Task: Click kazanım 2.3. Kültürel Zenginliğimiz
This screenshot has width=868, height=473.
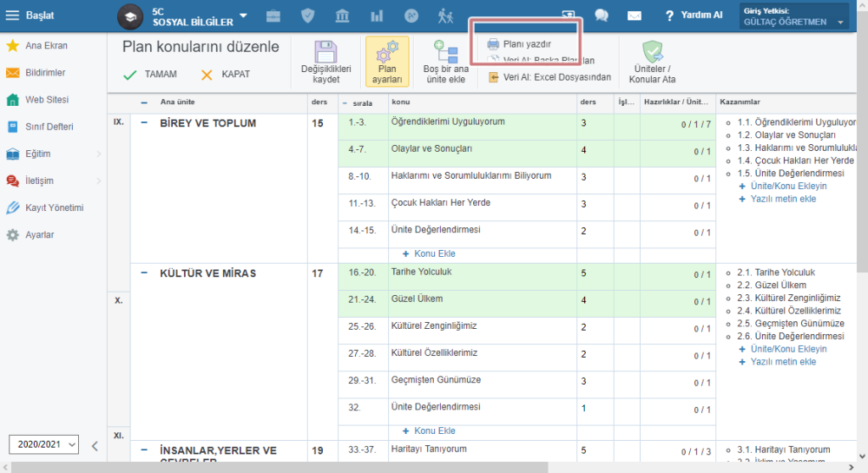Action: [x=789, y=298]
